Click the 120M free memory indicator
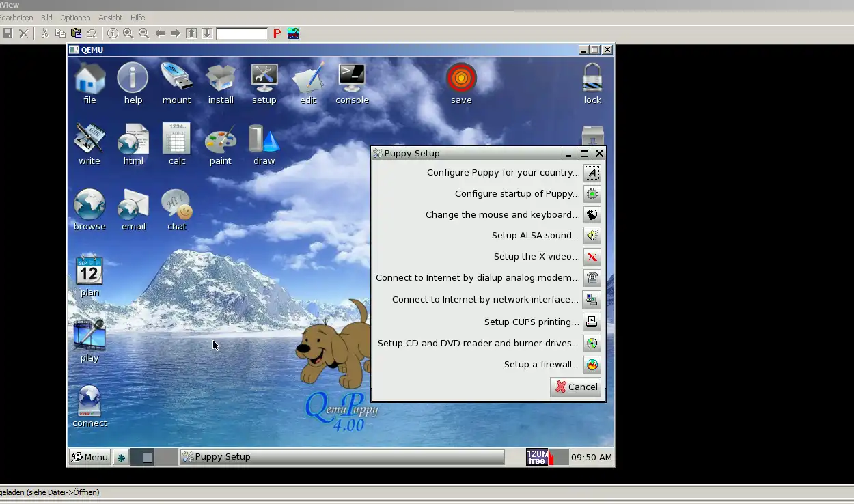This screenshot has width=854, height=504. click(538, 457)
